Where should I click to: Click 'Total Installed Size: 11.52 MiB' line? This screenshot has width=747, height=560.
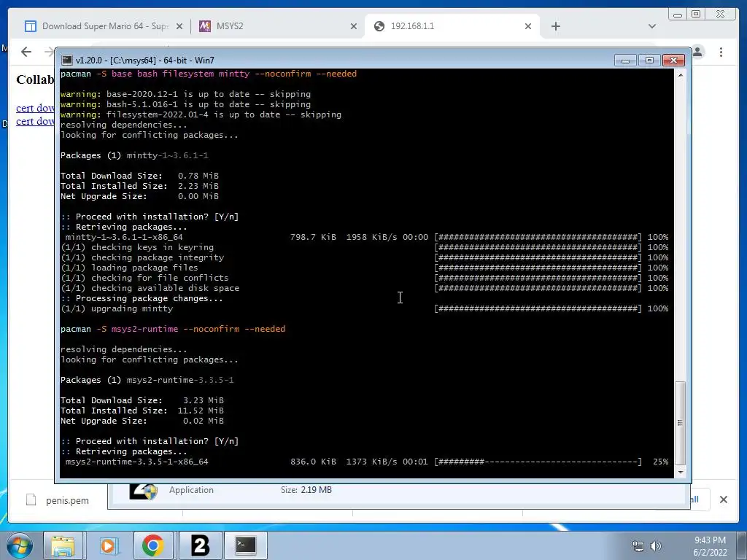point(142,411)
